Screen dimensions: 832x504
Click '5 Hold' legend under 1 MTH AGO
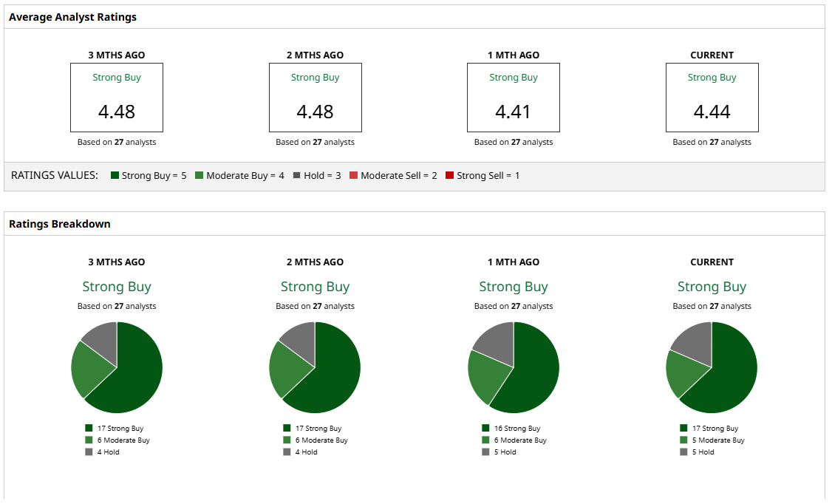[x=499, y=452]
